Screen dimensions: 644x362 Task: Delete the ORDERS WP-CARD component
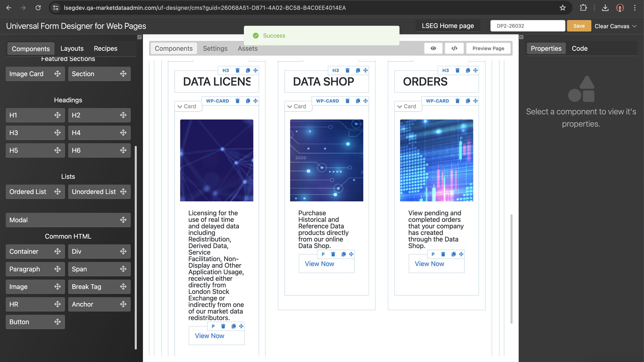tap(457, 101)
